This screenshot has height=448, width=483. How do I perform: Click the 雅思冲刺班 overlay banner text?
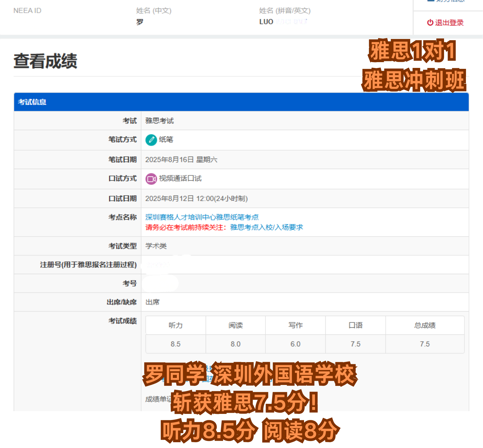click(x=414, y=80)
